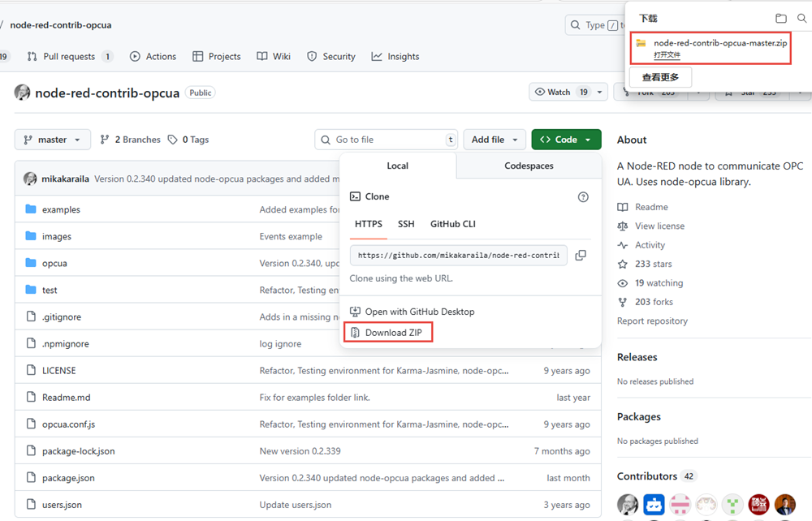Switch to the Codespaces tab

coord(529,166)
